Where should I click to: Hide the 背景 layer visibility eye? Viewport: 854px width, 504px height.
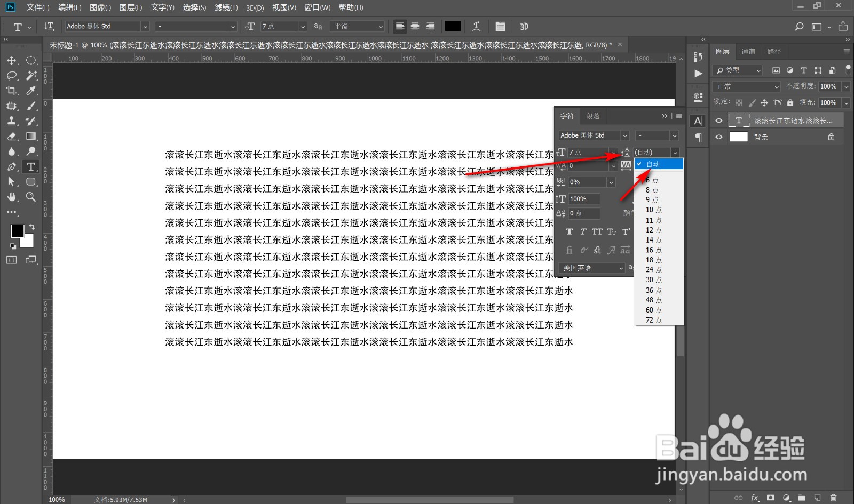coord(719,137)
